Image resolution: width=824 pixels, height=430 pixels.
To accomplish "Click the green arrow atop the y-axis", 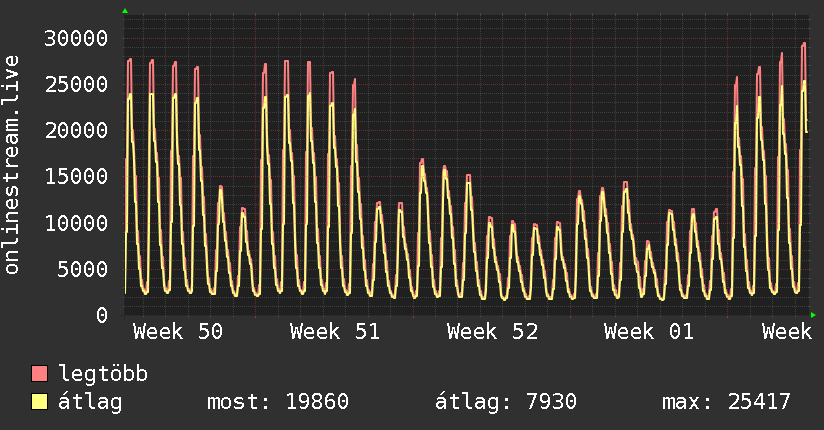I will [125, 11].
